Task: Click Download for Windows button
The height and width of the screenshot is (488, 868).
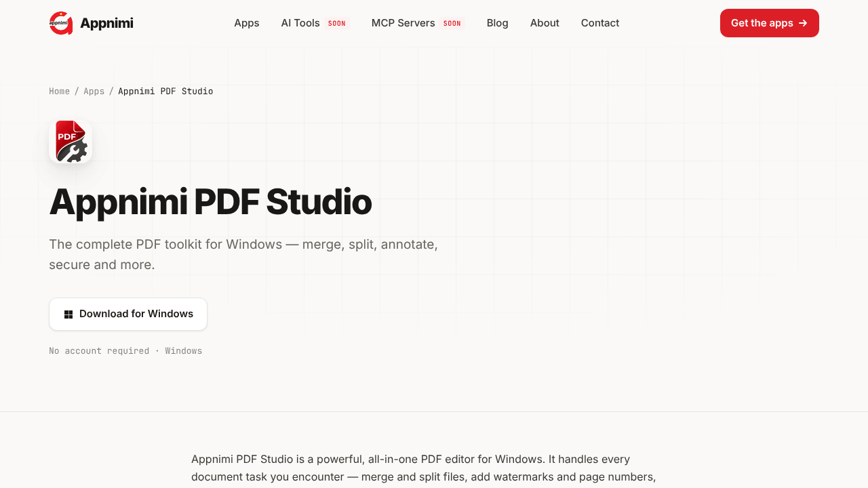Action: 128,314
